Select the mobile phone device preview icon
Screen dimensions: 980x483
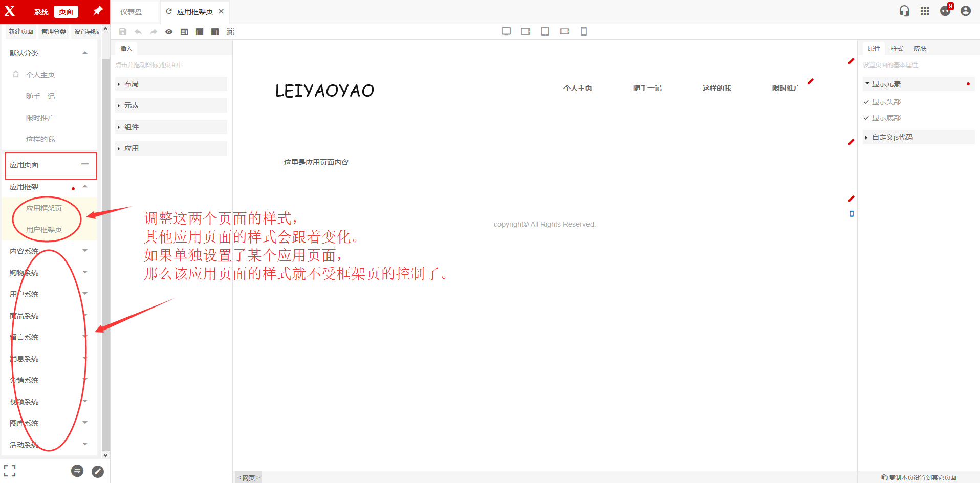[583, 32]
